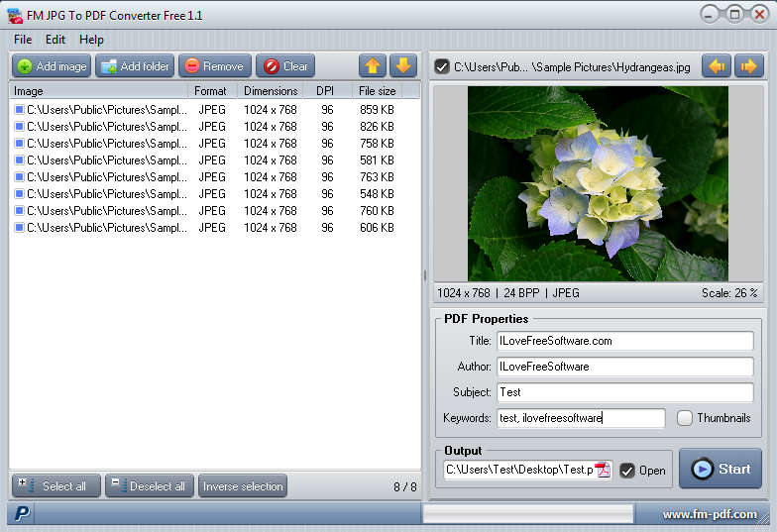Click Select all button
This screenshot has width=777, height=532.
coord(56,485)
